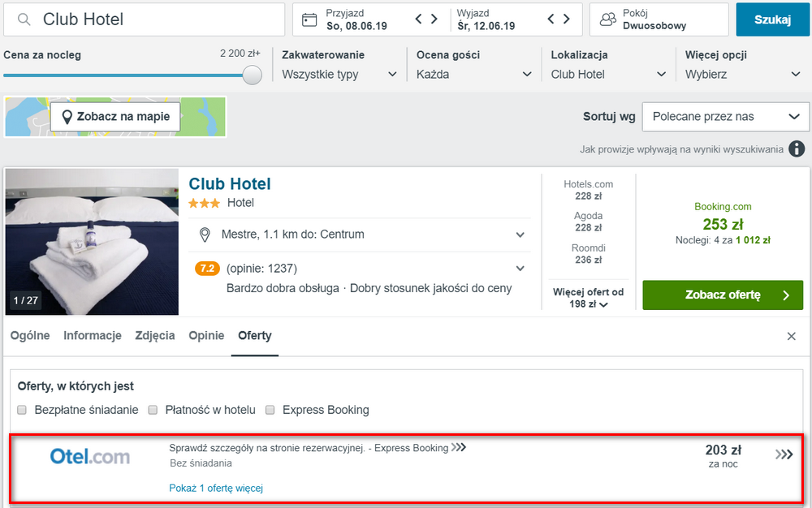Click Wyjazd Śr, 12.06.19 date field
This screenshot has height=508, width=812.
(486, 19)
